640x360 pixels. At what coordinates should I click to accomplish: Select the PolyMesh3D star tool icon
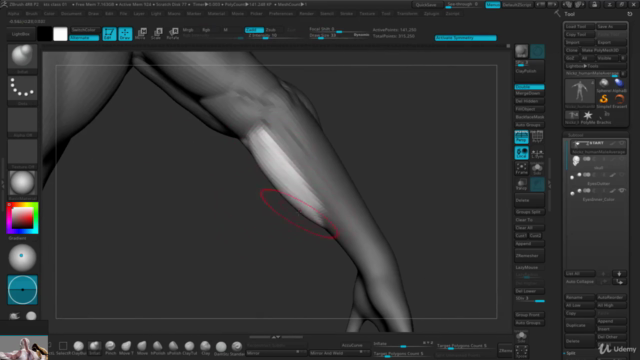coord(588,116)
